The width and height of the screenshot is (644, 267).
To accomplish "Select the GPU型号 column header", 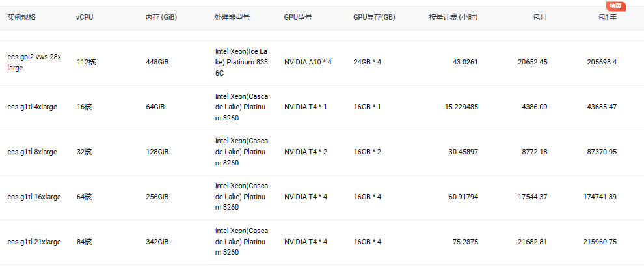I will 298,18.
